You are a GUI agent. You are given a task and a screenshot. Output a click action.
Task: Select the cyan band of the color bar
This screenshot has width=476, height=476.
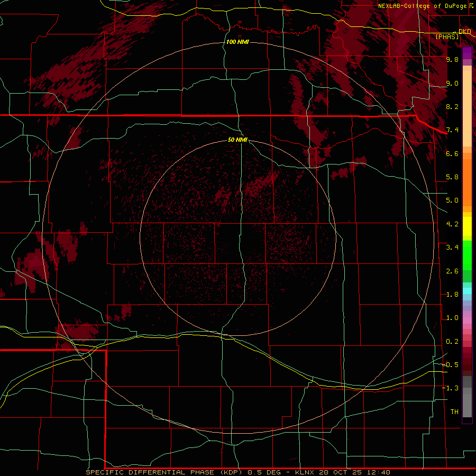467,291
